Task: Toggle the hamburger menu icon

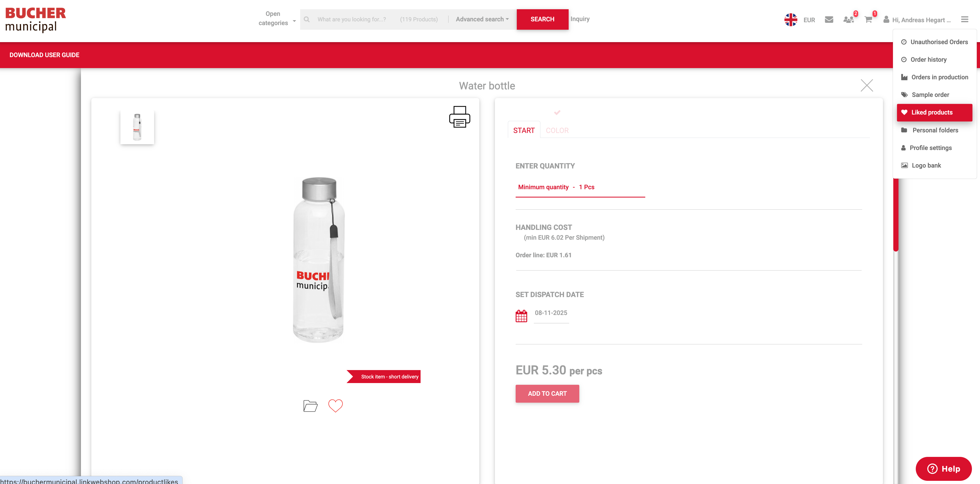Action: pyautogui.click(x=964, y=19)
